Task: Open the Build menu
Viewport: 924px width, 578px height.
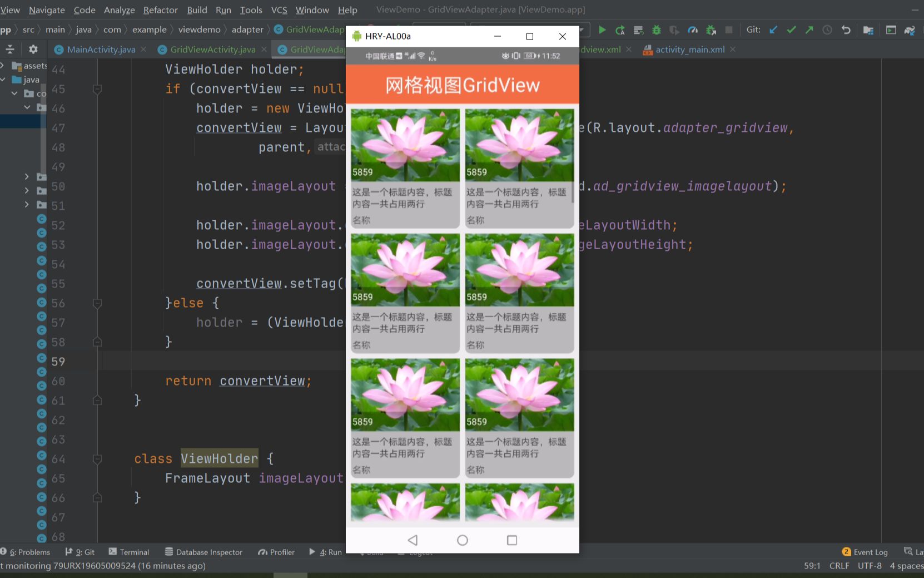Action: [197, 10]
